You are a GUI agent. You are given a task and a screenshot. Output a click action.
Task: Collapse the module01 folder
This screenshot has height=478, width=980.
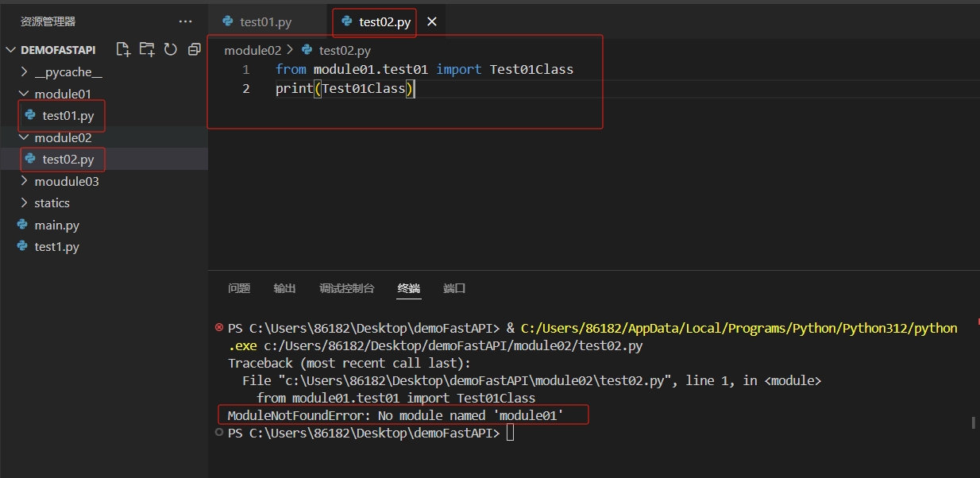pos(62,94)
